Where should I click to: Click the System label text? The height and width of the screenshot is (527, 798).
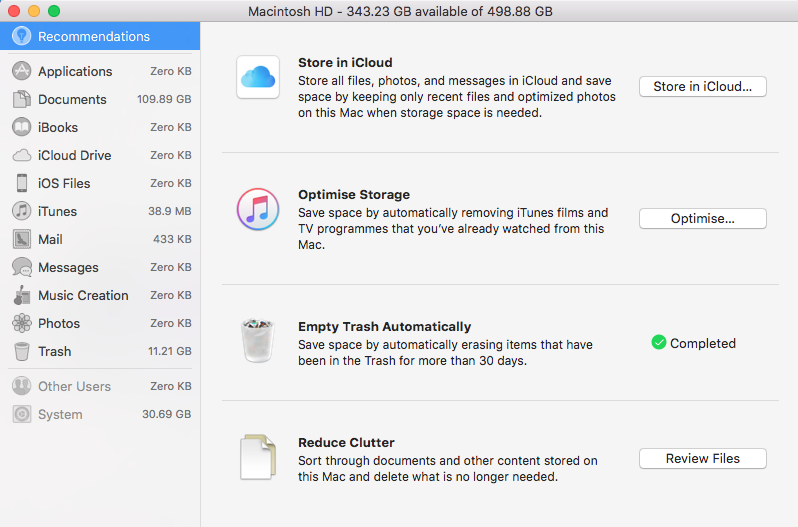tap(60, 415)
